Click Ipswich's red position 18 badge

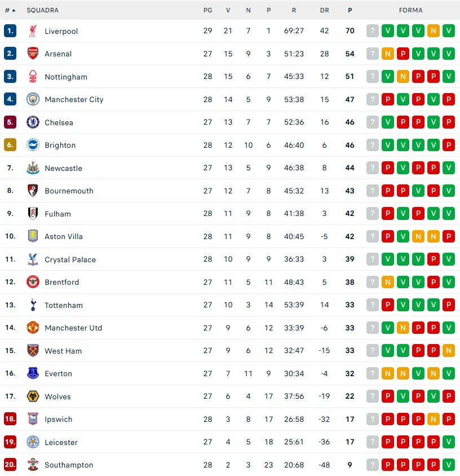(x=10, y=419)
